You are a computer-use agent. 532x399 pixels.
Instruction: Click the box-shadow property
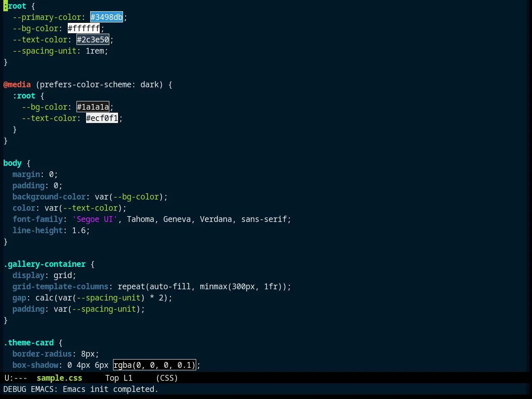(x=35, y=365)
